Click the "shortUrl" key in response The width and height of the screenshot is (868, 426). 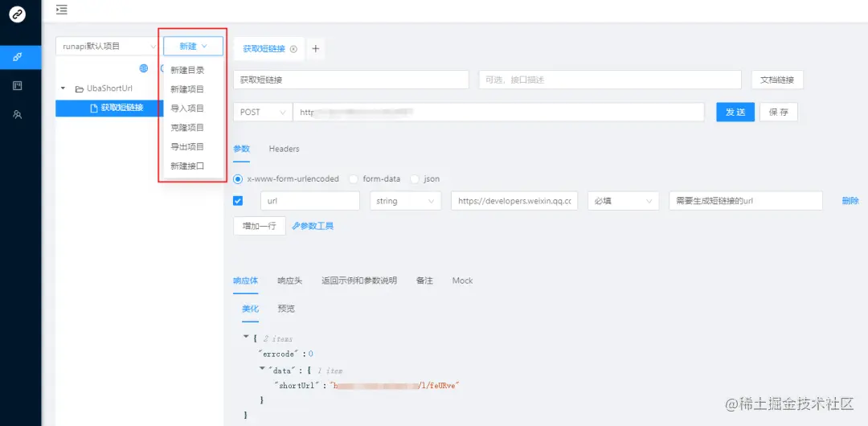[x=298, y=385]
